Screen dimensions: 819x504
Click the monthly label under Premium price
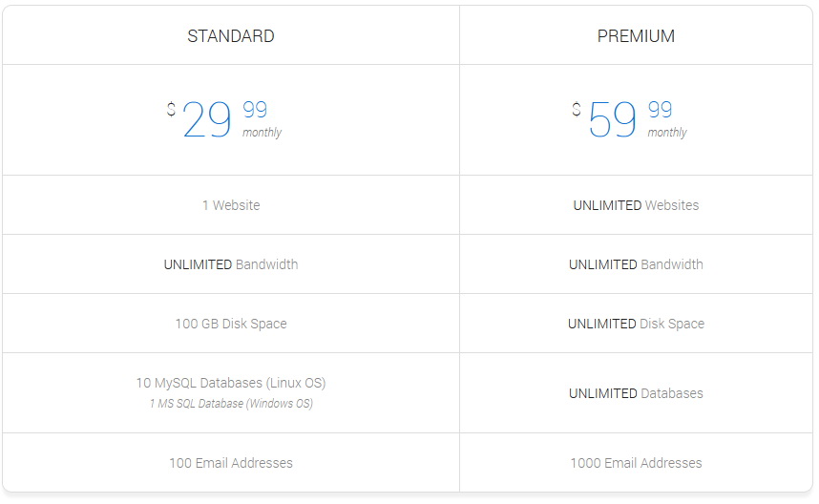(667, 133)
